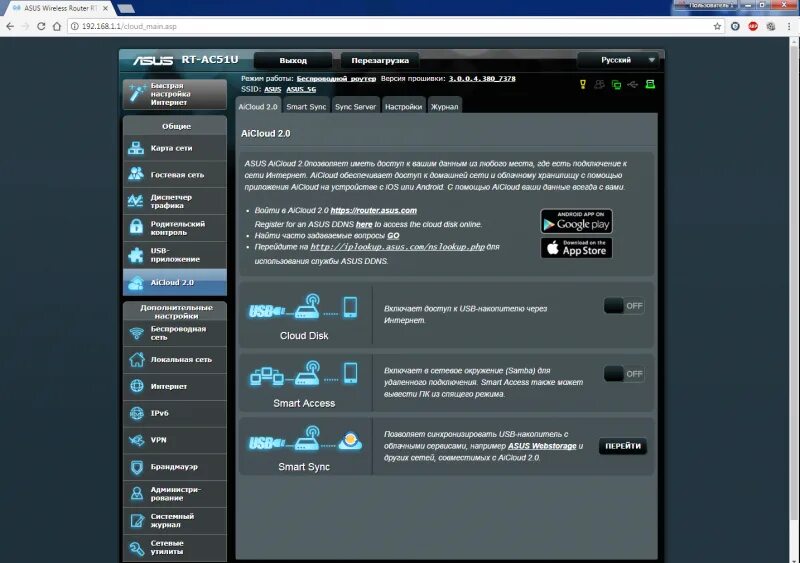The height and width of the screenshot is (563, 800).
Task: Click the green printer status icon in header
Action: 650,84
